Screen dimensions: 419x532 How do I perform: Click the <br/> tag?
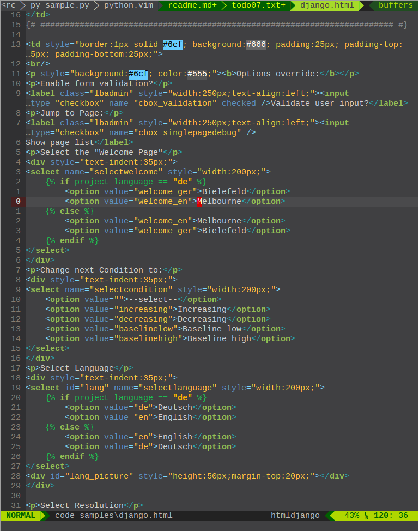click(38, 64)
